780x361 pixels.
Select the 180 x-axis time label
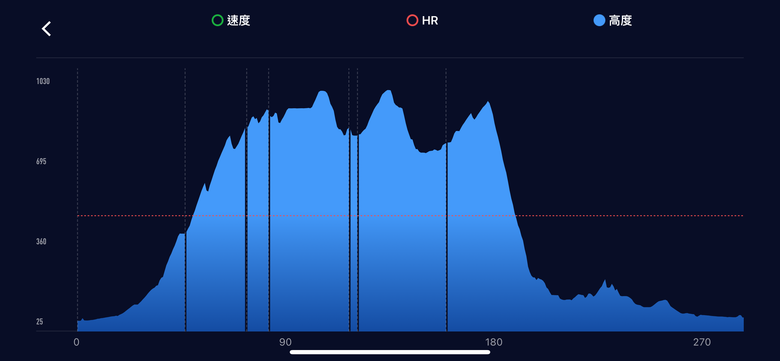pyautogui.click(x=493, y=342)
